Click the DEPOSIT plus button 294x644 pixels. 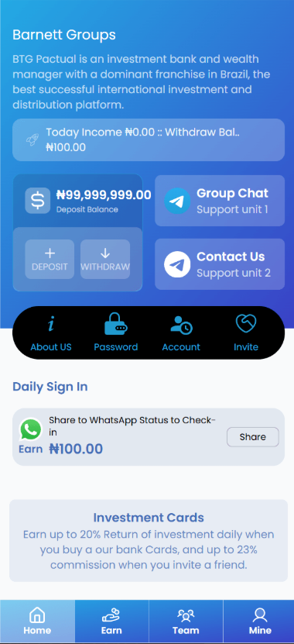tap(50, 259)
